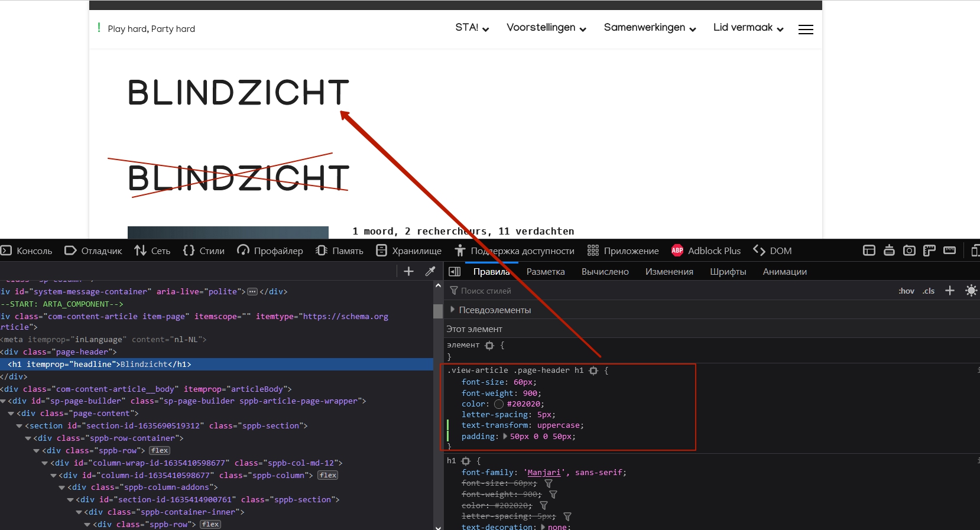Click the plus icon to add a node
The height and width of the screenshot is (530, 980).
pyautogui.click(x=408, y=271)
